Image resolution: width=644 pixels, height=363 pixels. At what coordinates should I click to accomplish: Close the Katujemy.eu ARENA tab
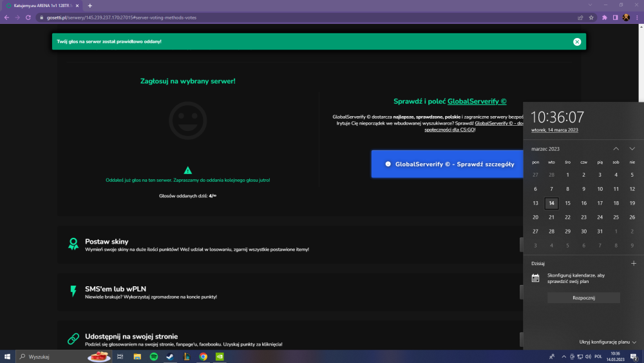[77, 6]
